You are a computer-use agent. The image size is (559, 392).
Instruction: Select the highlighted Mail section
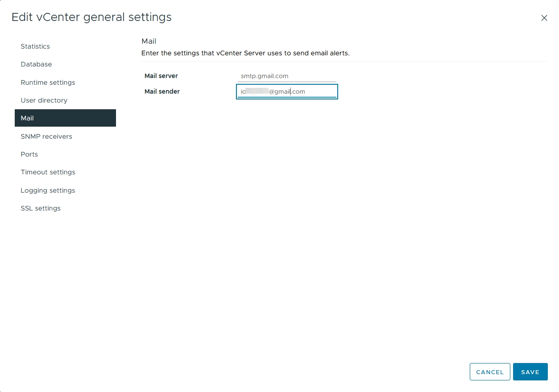(27, 118)
